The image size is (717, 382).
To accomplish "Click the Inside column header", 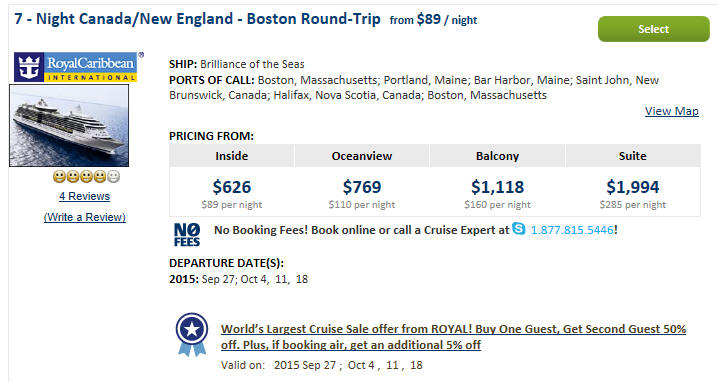I will pos(232,156).
